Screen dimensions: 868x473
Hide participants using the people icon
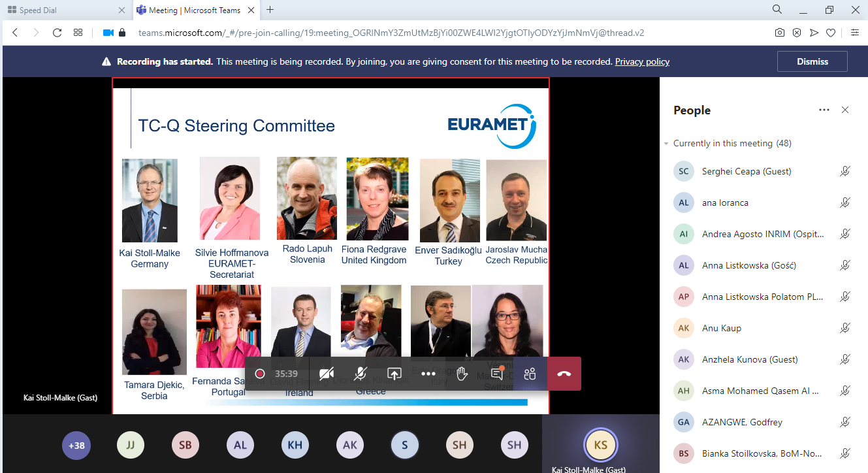pyautogui.click(x=530, y=374)
